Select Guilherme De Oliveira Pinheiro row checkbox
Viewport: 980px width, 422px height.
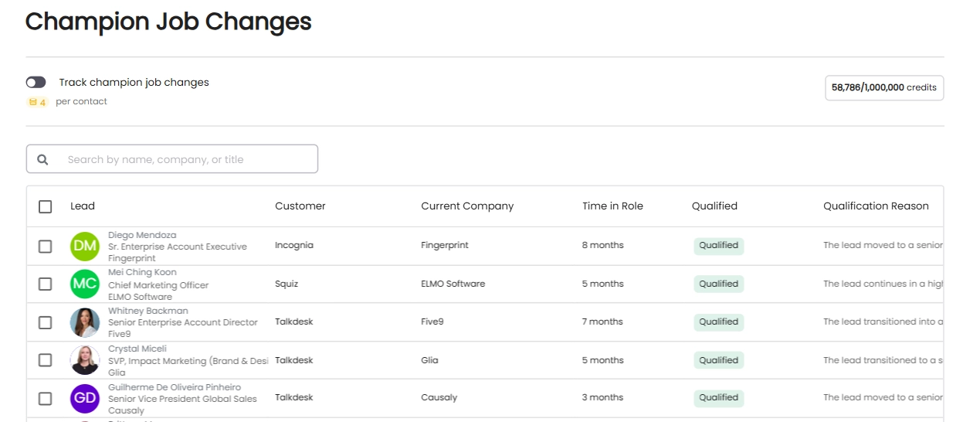pyautogui.click(x=46, y=399)
